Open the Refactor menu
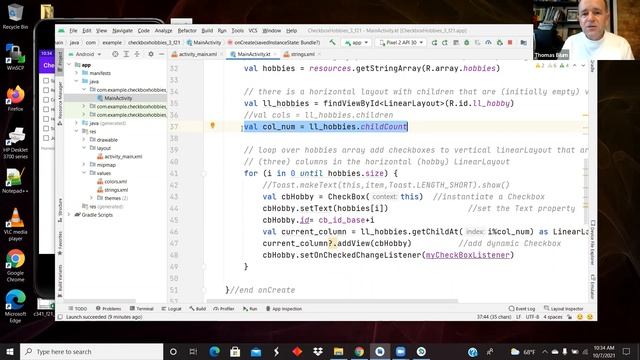 [187, 31]
